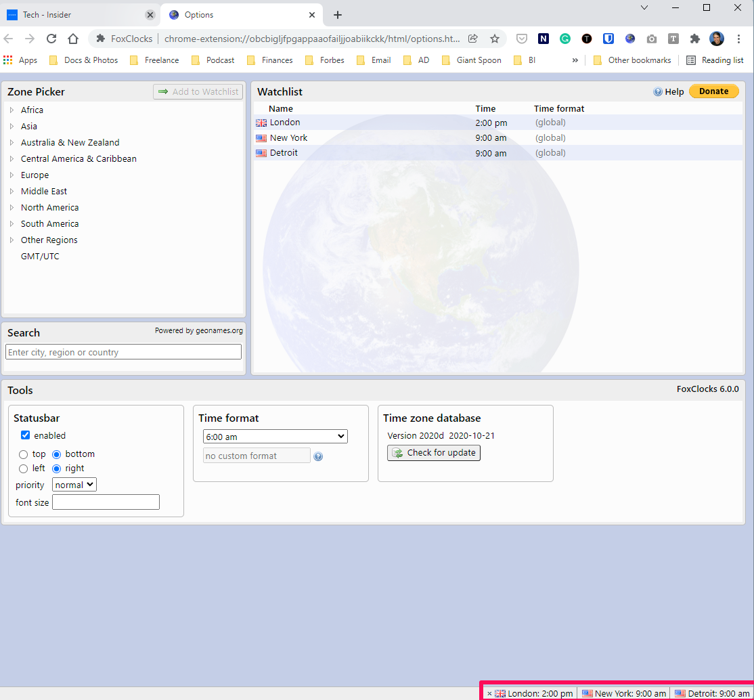The height and width of the screenshot is (700, 754).
Task: Open FoxClocks globe extension icon
Action: (x=630, y=39)
